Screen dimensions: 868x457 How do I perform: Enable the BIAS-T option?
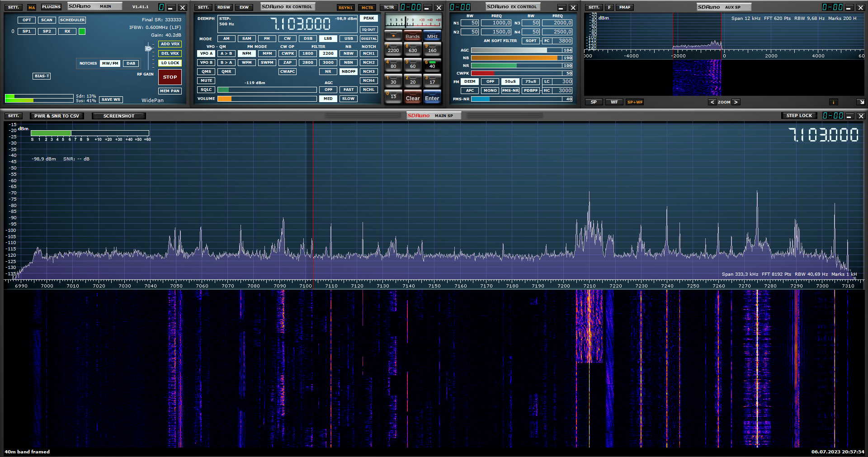[x=42, y=76]
